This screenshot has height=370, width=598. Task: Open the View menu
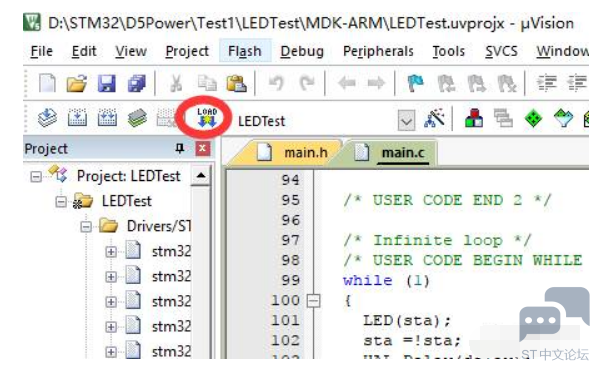131,51
